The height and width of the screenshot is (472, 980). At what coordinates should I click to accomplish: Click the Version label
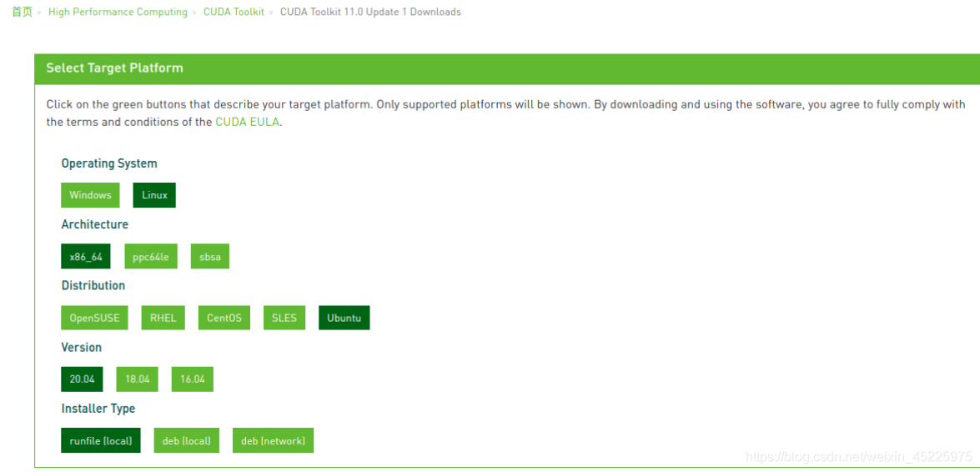point(81,347)
